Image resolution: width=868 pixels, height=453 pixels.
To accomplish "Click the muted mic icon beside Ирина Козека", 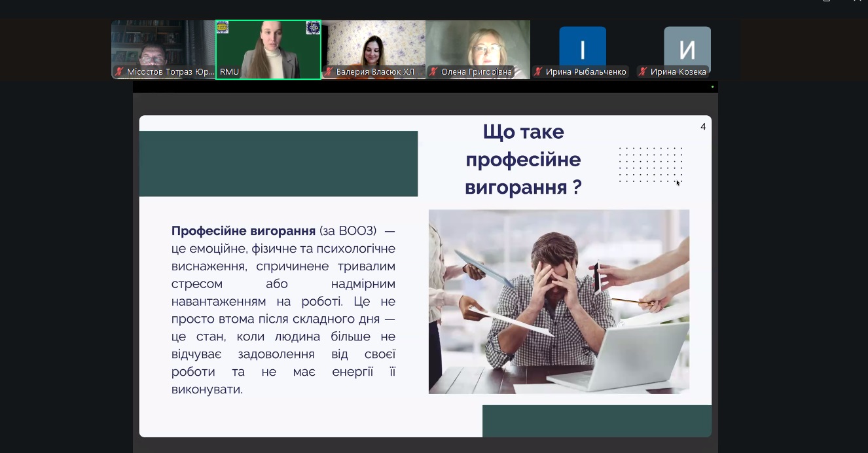I will click(643, 72).
